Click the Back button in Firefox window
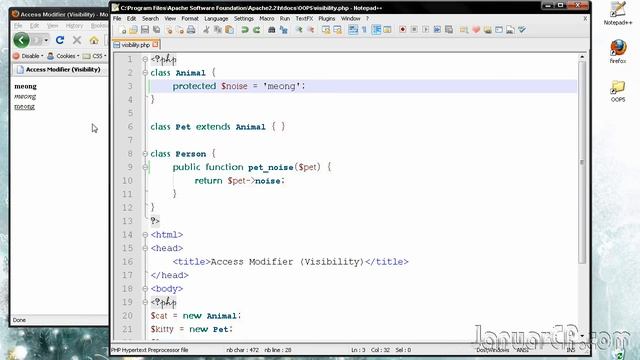This screenshot has width=640, height=360. click(x=21, y=40)
